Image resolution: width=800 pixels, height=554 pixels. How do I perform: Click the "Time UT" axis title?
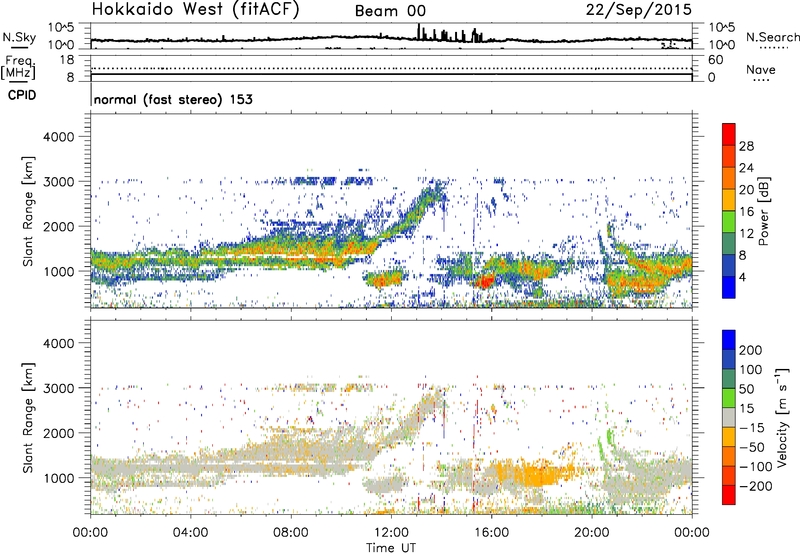click(391, 547)
